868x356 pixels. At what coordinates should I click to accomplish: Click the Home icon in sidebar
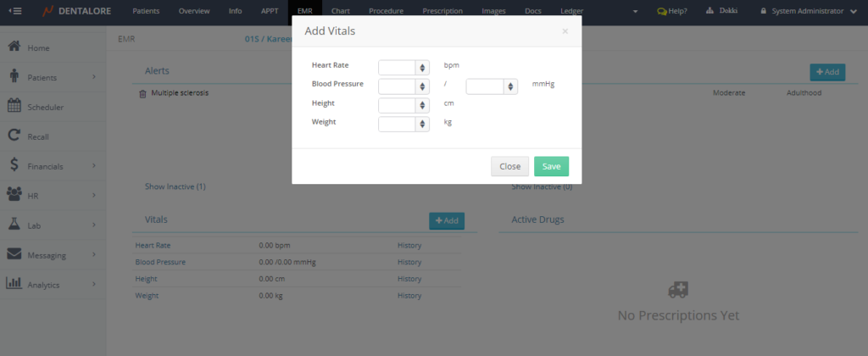point(14,47)
